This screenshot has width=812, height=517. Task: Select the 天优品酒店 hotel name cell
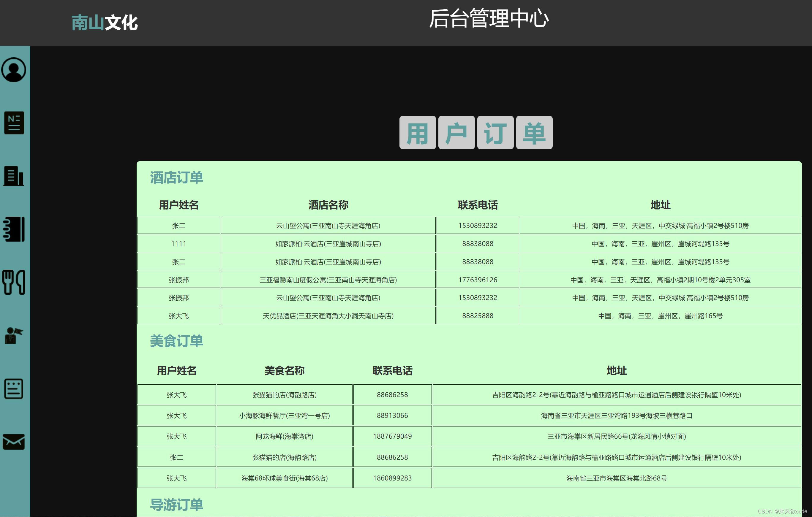tap(328, 316)
